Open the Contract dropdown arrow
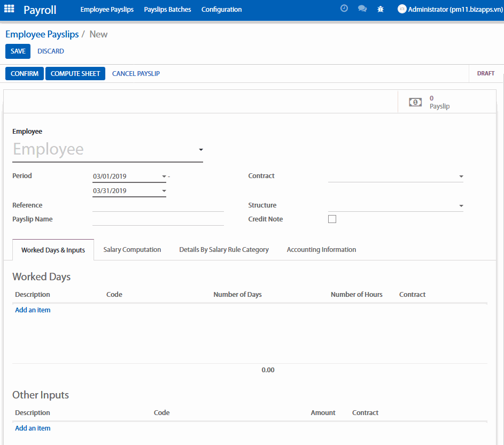504x445 pixels. (461, 177)
